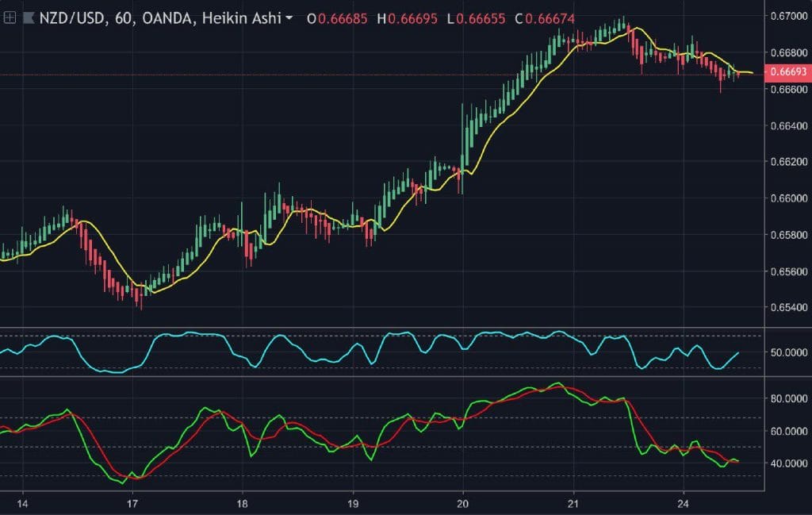The height and width of the screenshot is (515, 812).
Task: Click date label 17 on time axis
Action: coord(132,504)
